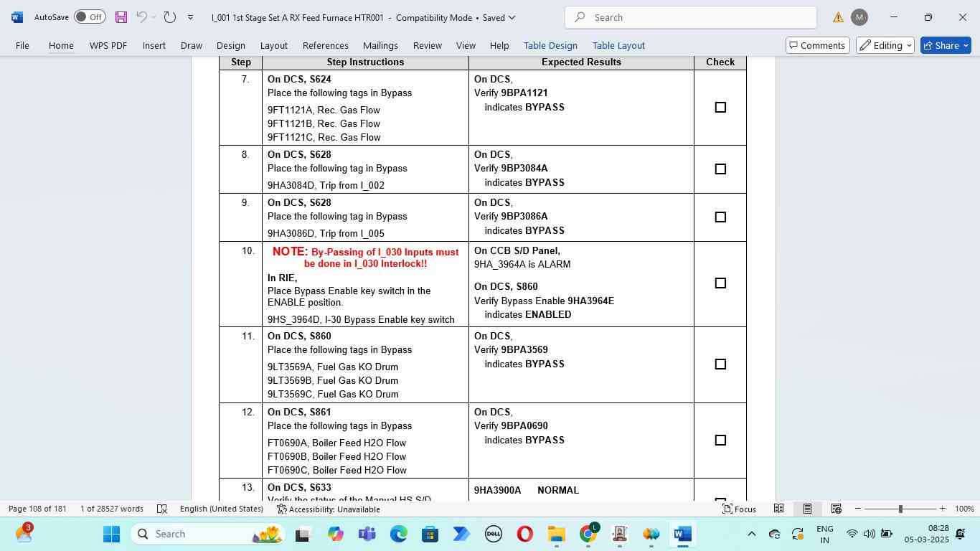Open the user account avatar M
Viewport: 980px width, 551px height.
point(859,17)
